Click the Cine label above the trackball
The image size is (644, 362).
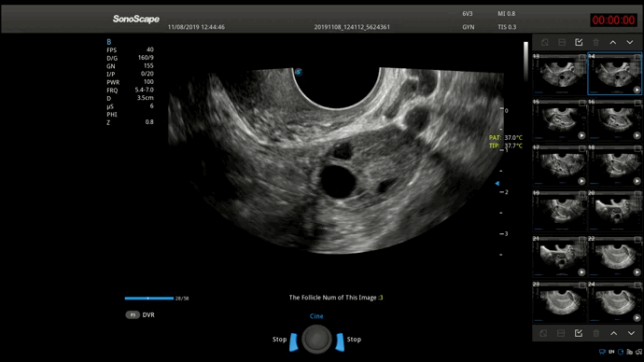pyautogui.click(x=316, y=316)
